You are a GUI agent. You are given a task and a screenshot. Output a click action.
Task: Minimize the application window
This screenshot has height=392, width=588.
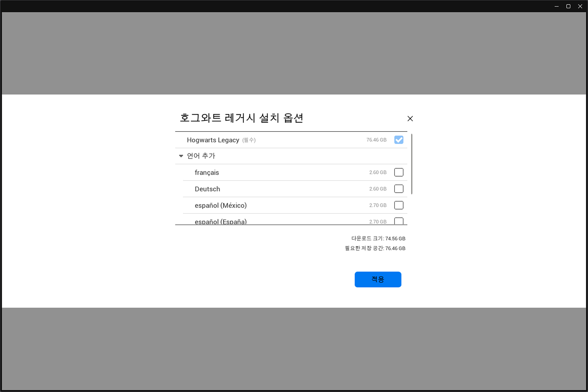coord(557,6)
